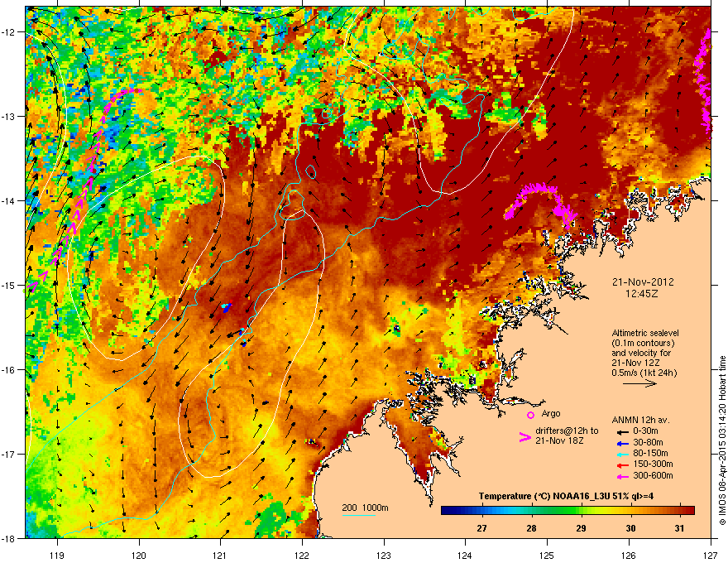Click the '21-Nov 18Z' drifter legend line
The height and width of the screenshot is (563, 728).
point(559,440)
